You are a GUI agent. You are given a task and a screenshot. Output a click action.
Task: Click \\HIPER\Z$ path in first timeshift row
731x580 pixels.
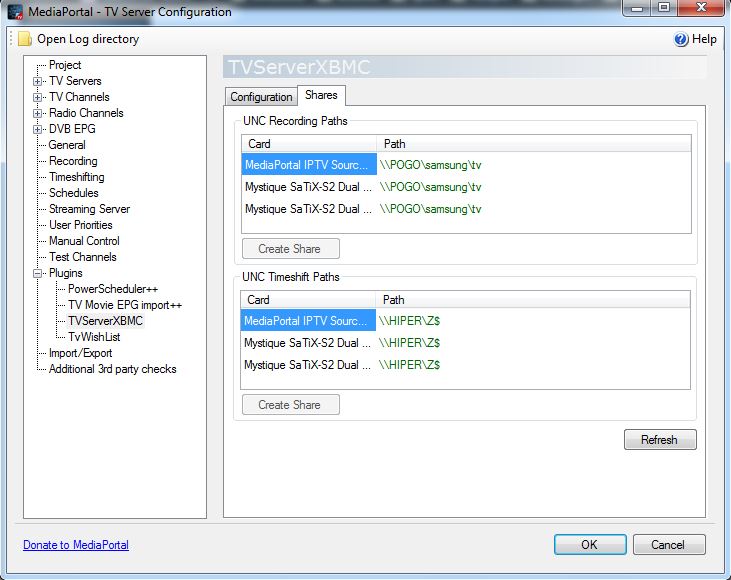click(x=409, y=321)
